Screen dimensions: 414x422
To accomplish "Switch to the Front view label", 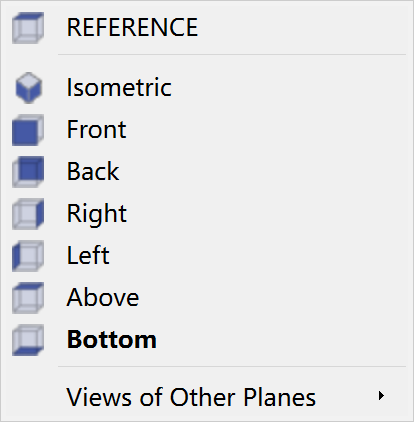I will pyautogui.click(x=97, y=129).
